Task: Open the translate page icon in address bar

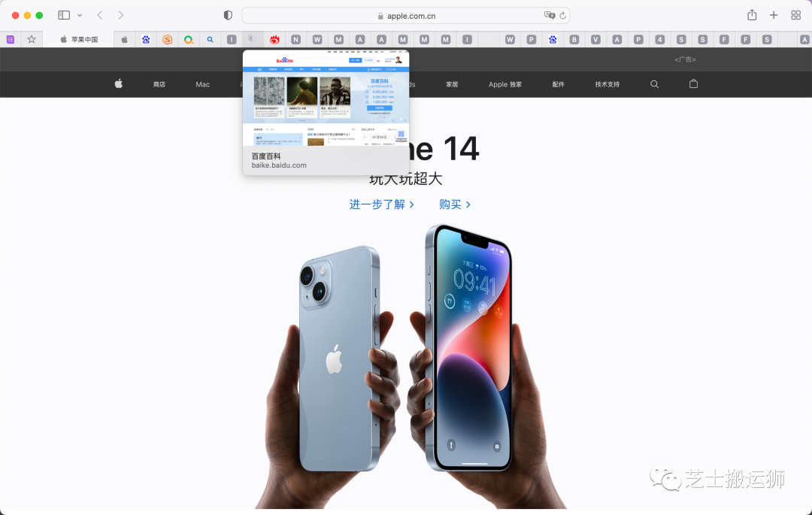Action: (x=550, y=16)
